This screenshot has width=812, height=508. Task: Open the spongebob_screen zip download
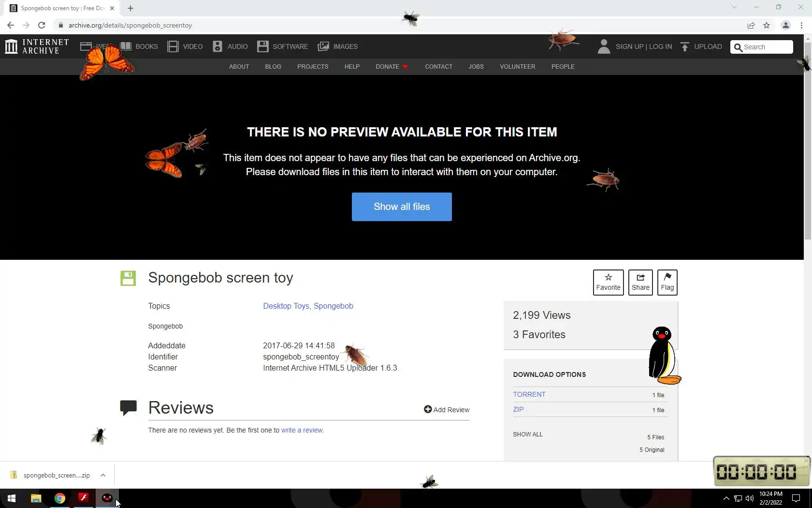[x=57, y=475]
